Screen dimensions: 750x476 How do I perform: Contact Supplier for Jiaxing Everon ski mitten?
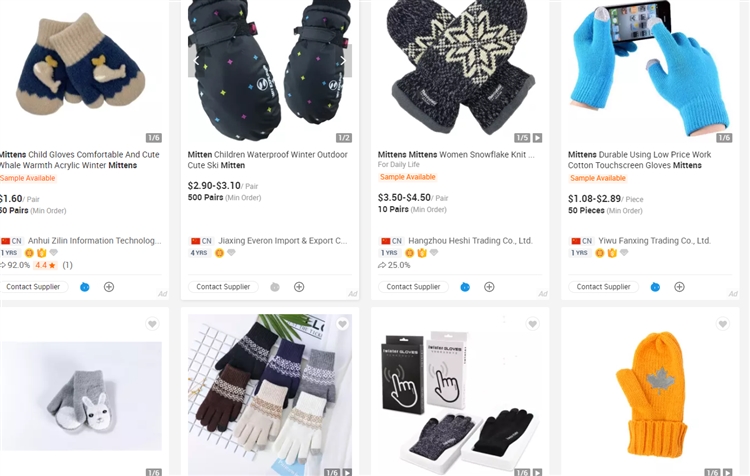[223, 287]
